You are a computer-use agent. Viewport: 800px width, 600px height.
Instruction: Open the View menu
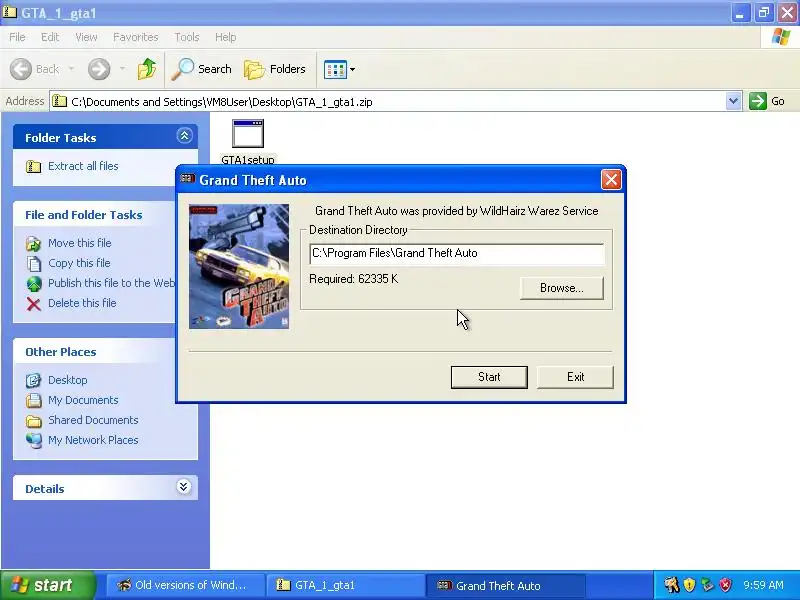(86, 37)
